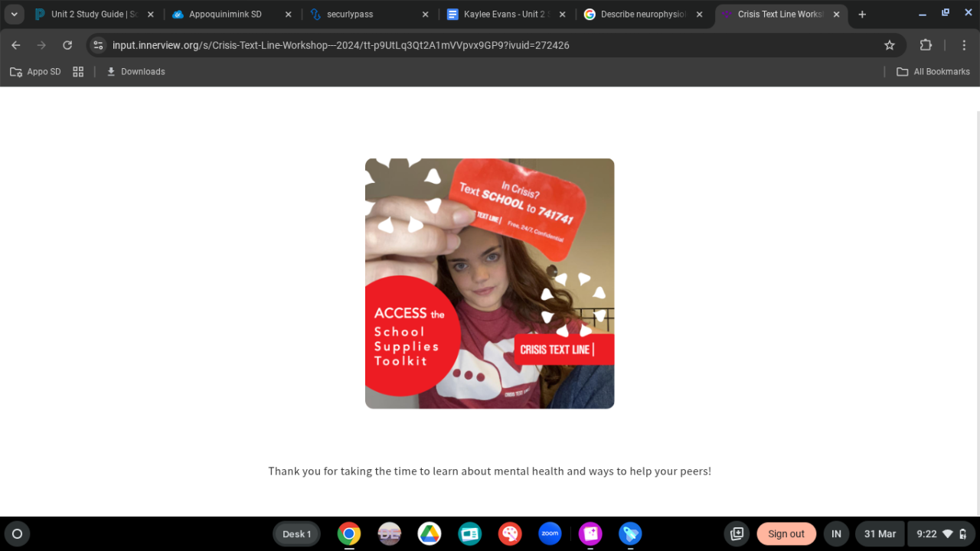Image resolution: width=980 pixels, height=551 pixels.
Task: Open the Downloads bookmark
Action: pyautogui.click(x=136, y=72)
